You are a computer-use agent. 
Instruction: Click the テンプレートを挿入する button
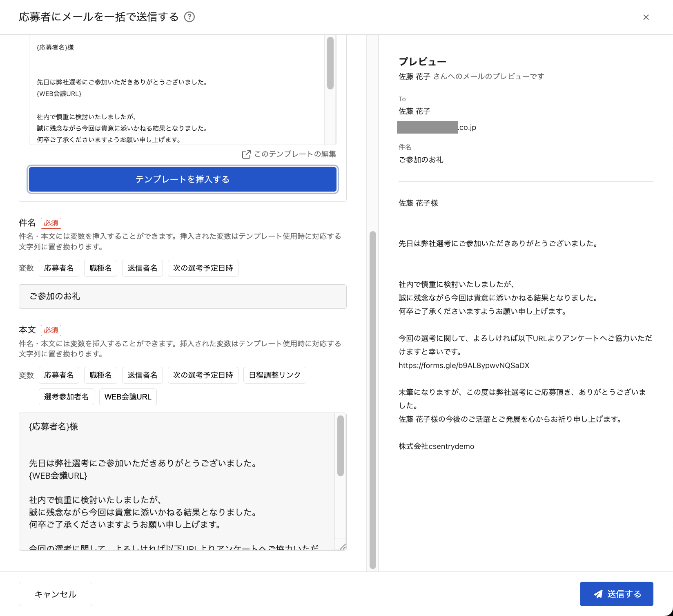183,179
